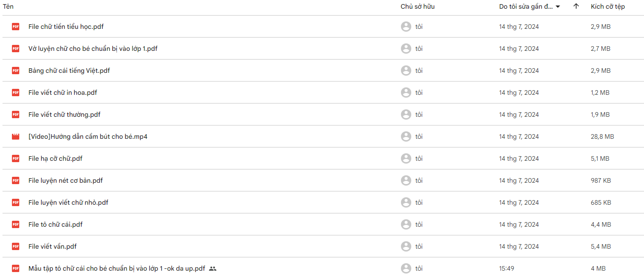
Task: Open the Do tôi sửa gần đây dropdown
Action: click(x=530, y=6)
